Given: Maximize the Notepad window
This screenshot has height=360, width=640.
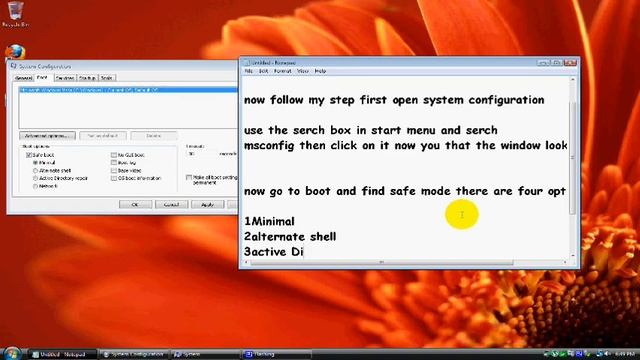Looking at the screenshot, I should click(556, 62).
